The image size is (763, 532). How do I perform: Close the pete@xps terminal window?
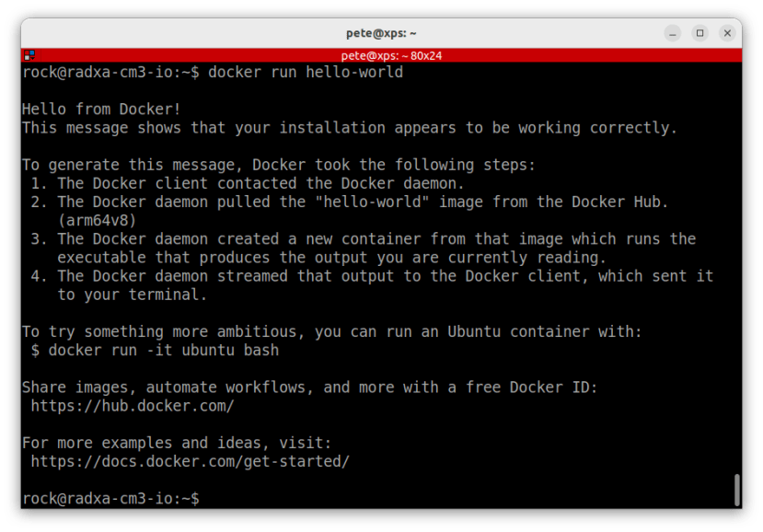pos(728,33)
